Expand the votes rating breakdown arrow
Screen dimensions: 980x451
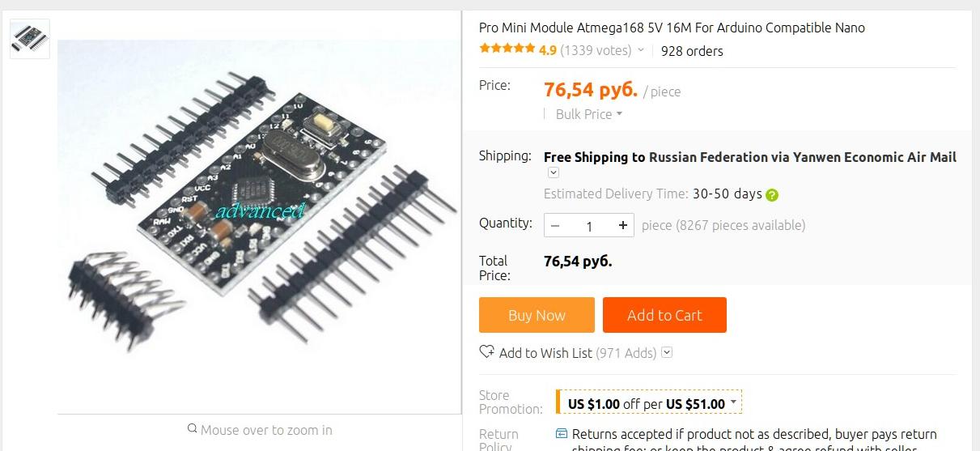tap(641, 50)
